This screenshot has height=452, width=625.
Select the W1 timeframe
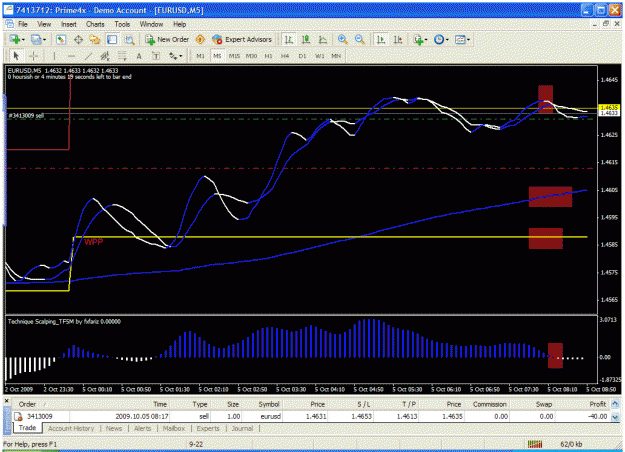(320, 56)
